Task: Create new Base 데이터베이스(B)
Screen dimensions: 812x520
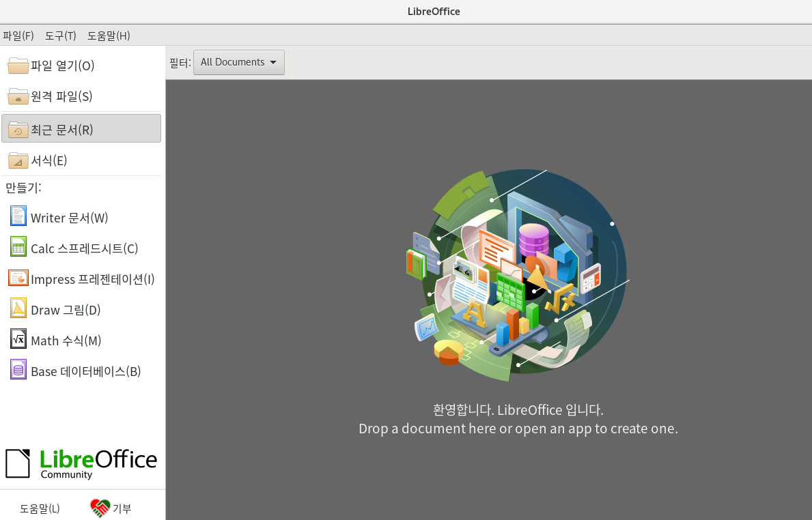Action: coord(86,371)
